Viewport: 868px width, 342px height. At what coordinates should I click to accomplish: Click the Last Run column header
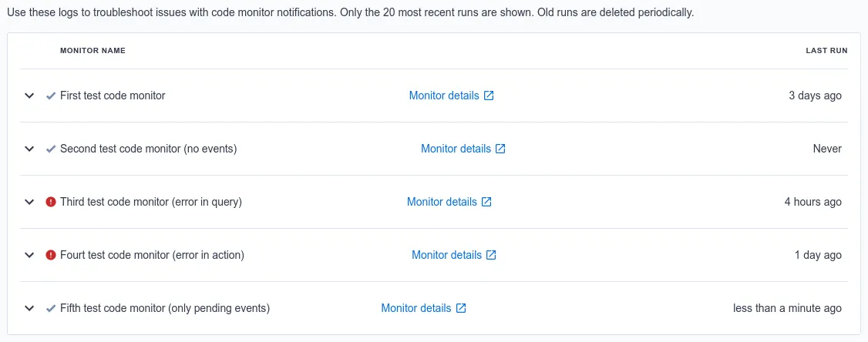826,50
